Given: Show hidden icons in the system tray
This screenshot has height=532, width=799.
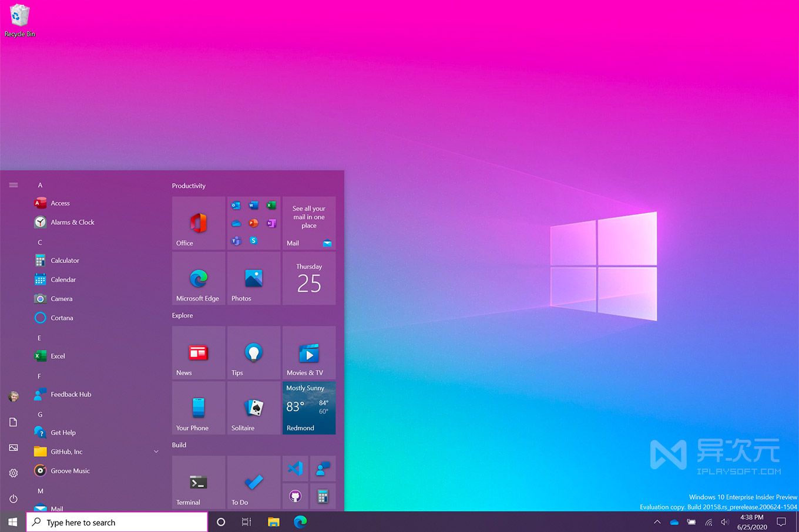Looking at the screenshot, I should coord(657,521).
